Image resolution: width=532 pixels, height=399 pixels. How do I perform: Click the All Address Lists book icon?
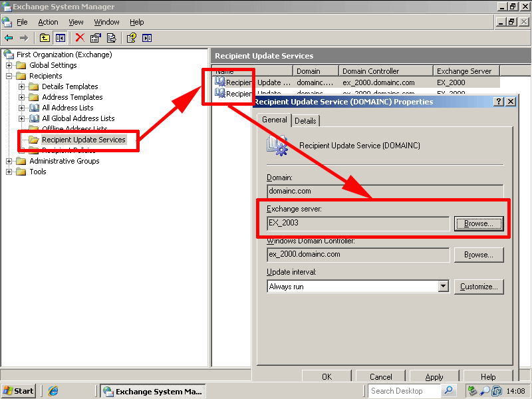coord(34,108)
